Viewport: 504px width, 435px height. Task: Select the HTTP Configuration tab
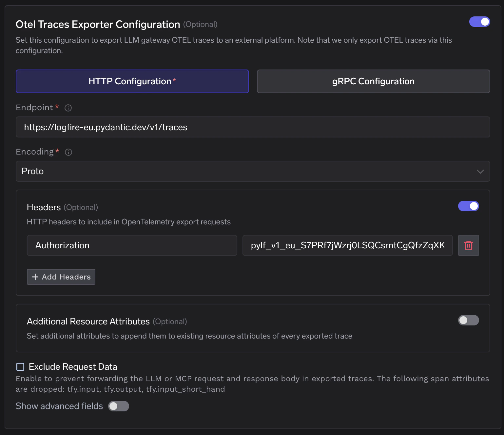(x=132, y=81)
